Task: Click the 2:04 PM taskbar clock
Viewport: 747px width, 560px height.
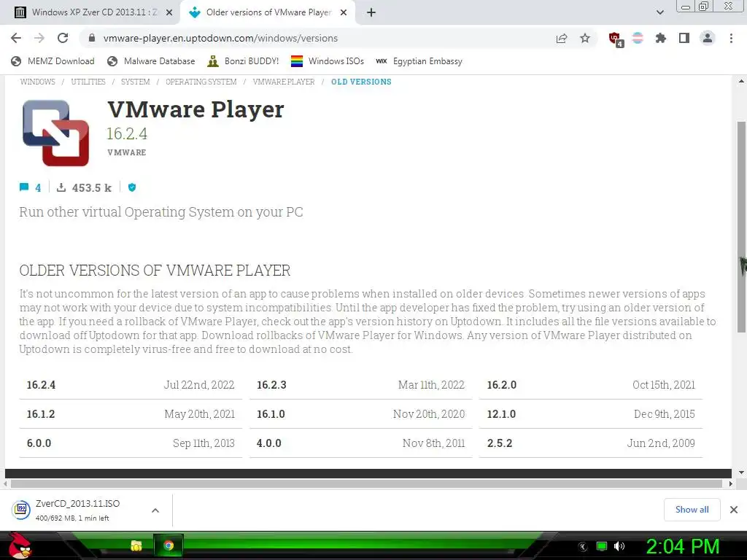Action: click(683, 546)
